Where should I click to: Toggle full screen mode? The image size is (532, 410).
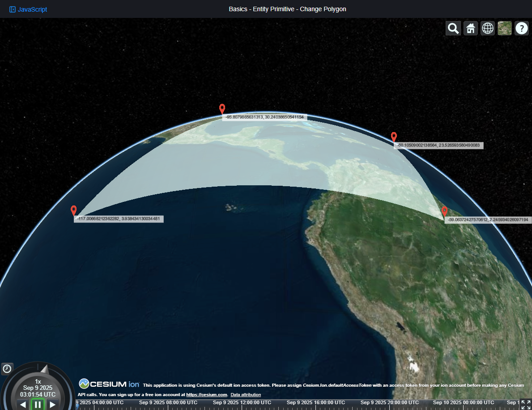click(526, 405)
